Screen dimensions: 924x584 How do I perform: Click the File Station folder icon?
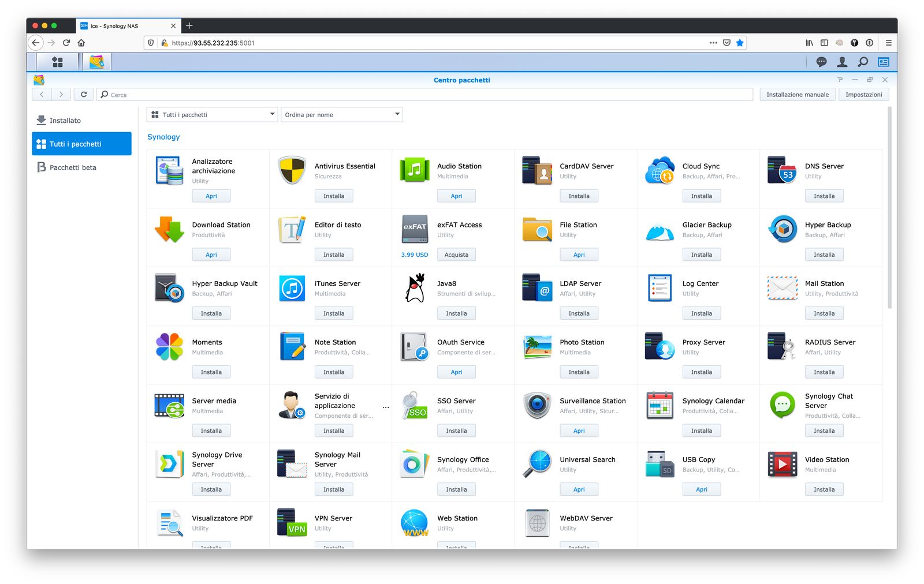537,229
